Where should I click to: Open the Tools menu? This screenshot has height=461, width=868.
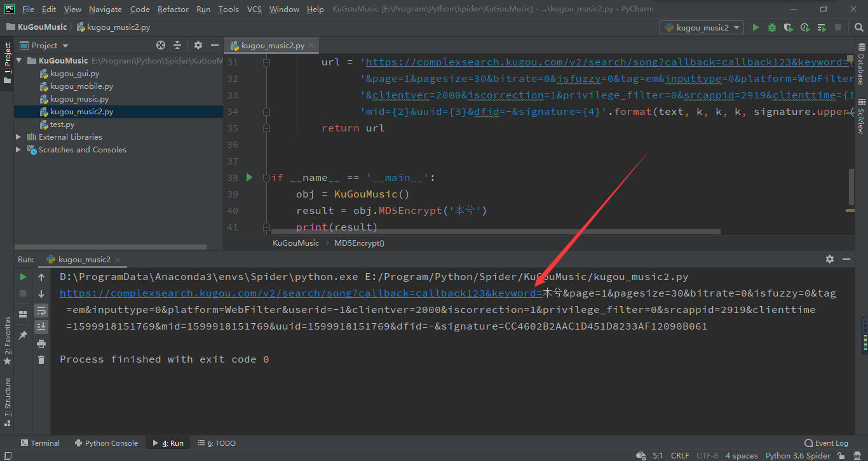coord(228,9)
